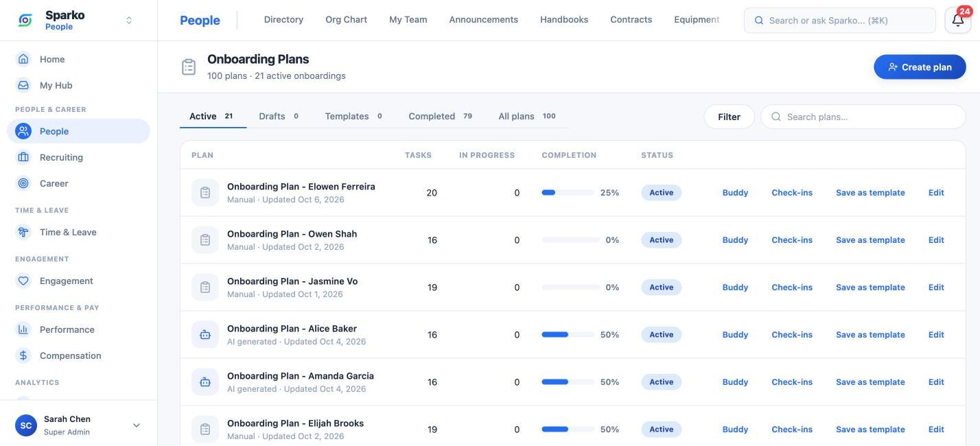Viewport: 980px width, 446px height.
Task: Open Check-ins for Owen Shah
Action: coord(792,240)
